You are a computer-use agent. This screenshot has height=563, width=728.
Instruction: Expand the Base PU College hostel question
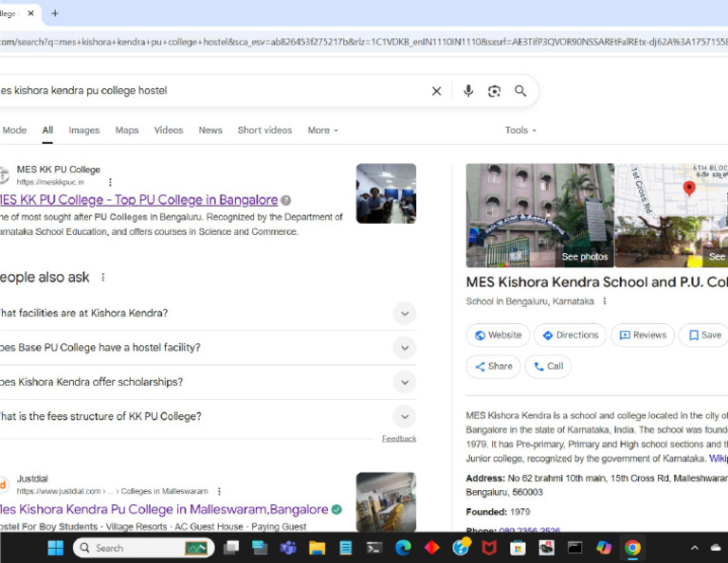click(404, 348)
